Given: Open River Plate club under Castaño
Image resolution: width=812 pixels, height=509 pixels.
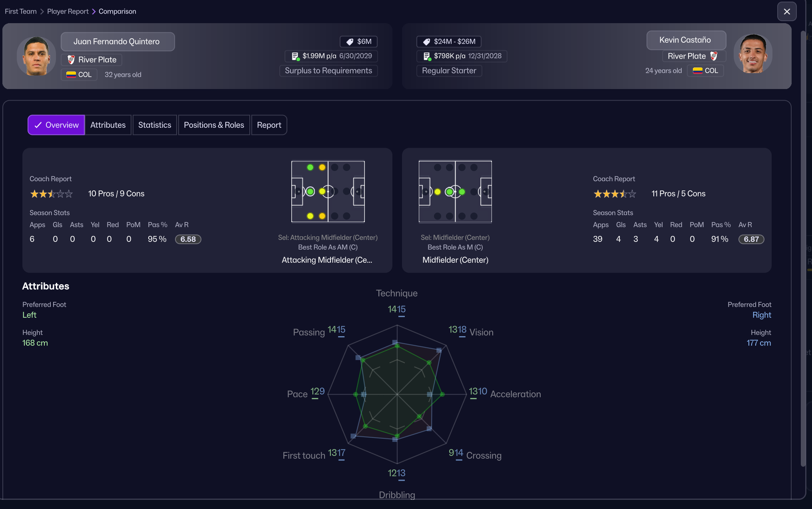Looking at the screenshot, I should (x=693, y=56).
